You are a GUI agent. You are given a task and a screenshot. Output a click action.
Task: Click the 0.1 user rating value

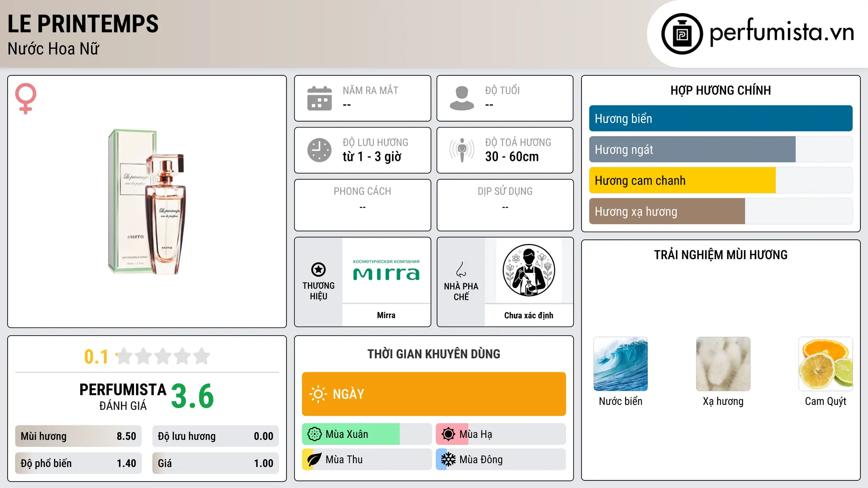coord(96,357)
